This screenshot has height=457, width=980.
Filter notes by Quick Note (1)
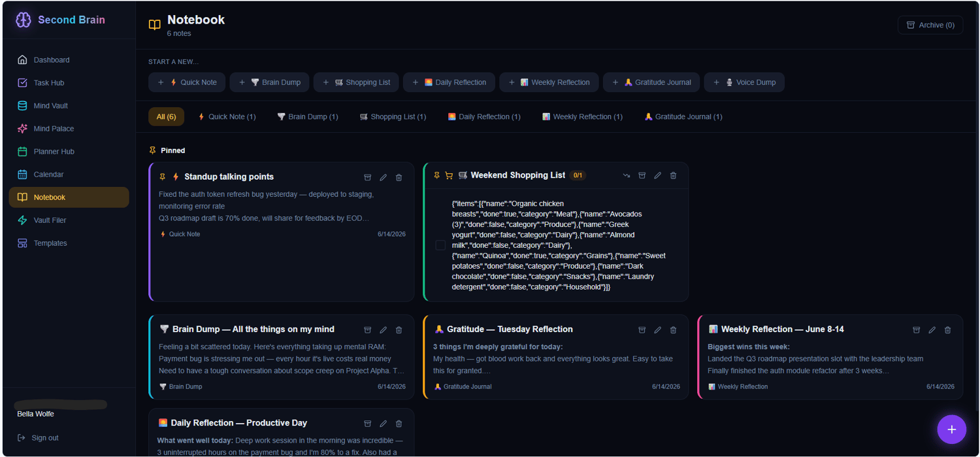(x=227, y=116)
